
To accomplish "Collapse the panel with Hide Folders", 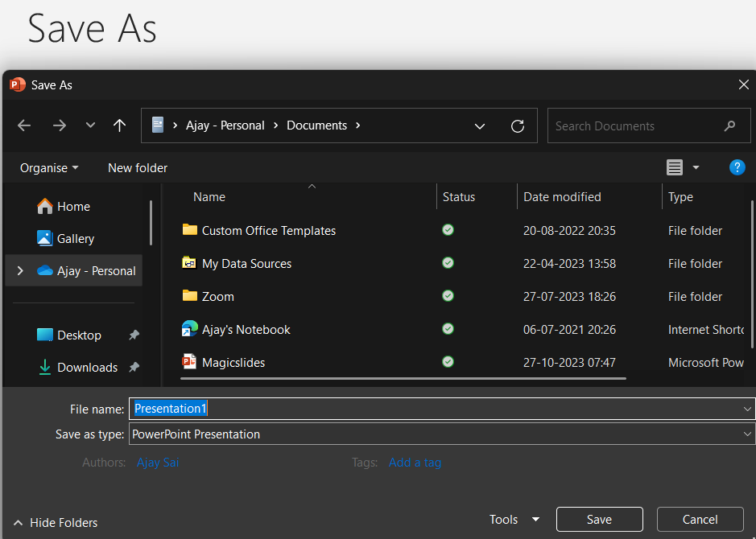I will pos(56,523).
